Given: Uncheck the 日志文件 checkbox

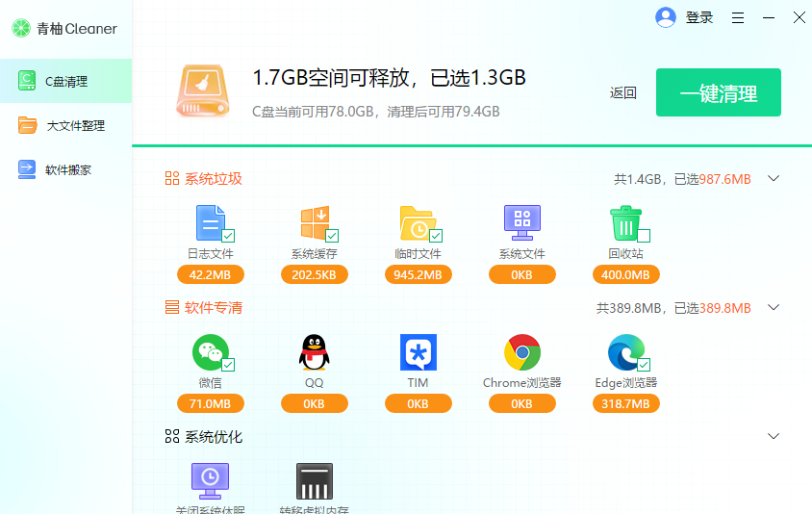Looking at the screenshot, I should point(228,236).
